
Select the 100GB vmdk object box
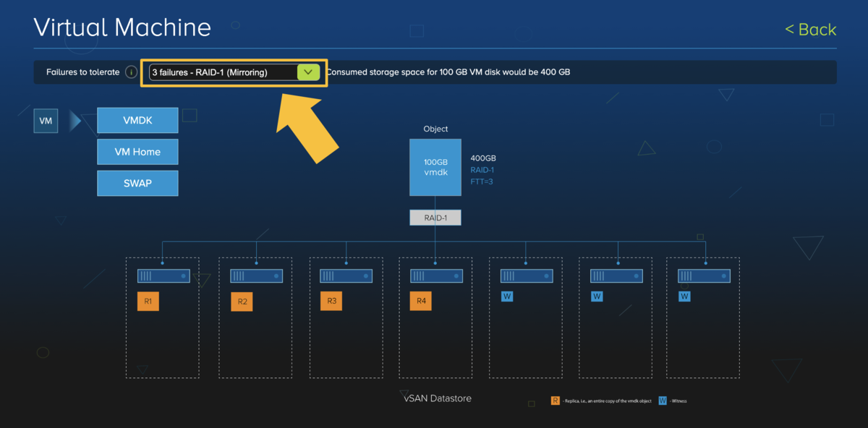(435, 167)
